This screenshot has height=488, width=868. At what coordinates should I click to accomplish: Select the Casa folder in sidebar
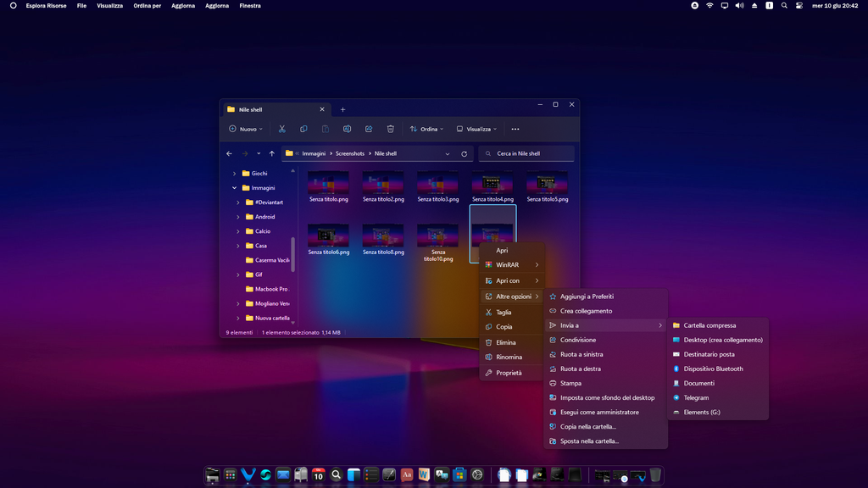256,246
